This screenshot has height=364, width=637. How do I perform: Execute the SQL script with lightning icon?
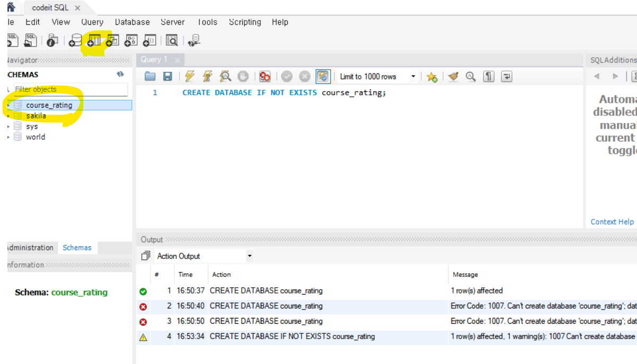tap(190, 77)
